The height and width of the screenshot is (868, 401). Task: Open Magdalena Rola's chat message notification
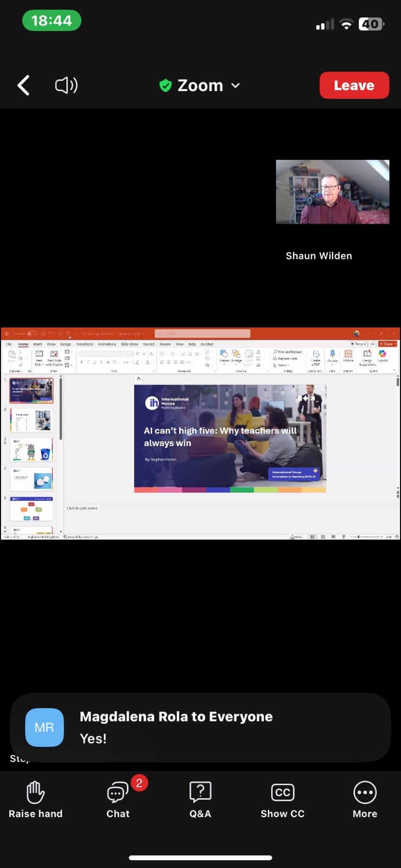pyautogui.click(x=217, y=727)
